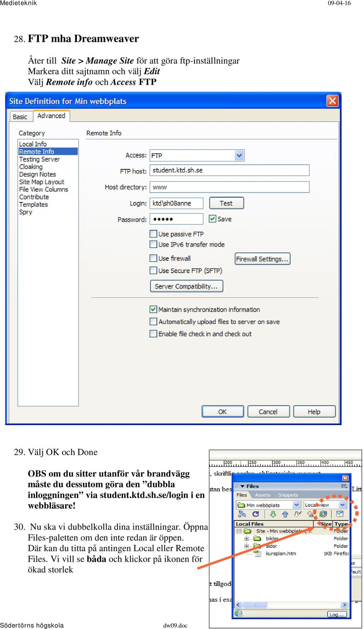
Task: Enable Use firewall checkbox
Action: coord(154,258)
